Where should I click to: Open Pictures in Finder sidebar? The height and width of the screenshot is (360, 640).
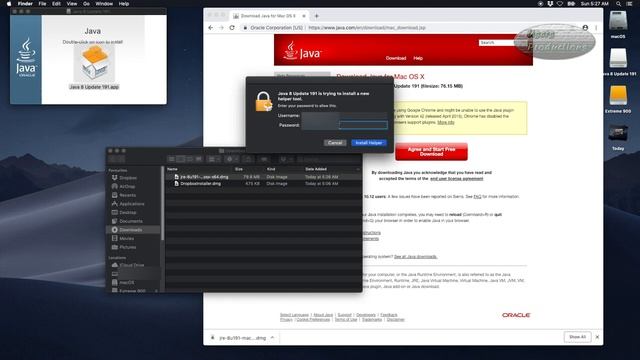click(x=128, y=247)
